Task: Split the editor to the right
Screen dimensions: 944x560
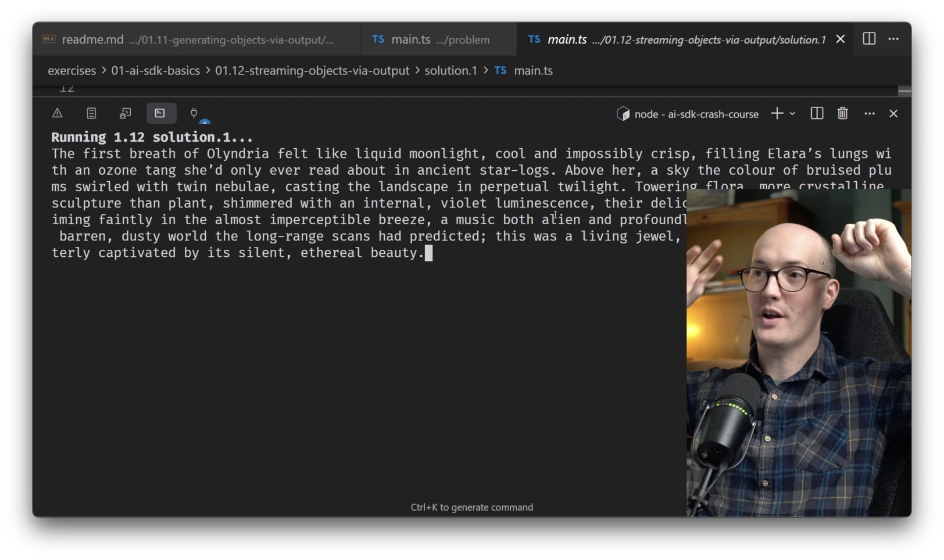Action: point(869,39)
